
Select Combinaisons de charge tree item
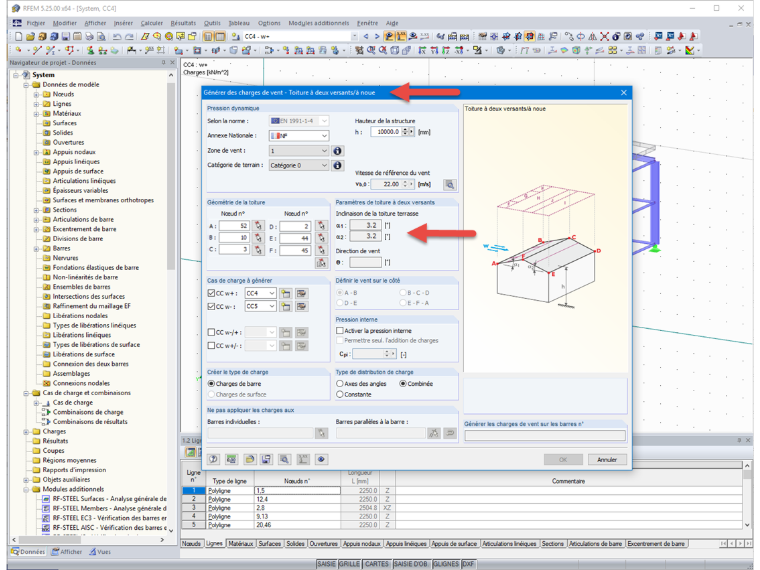tap(88, 412)
